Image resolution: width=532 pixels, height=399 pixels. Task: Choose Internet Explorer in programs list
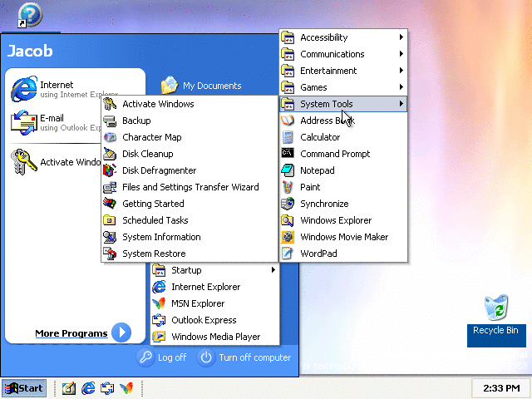coord(214,287)
